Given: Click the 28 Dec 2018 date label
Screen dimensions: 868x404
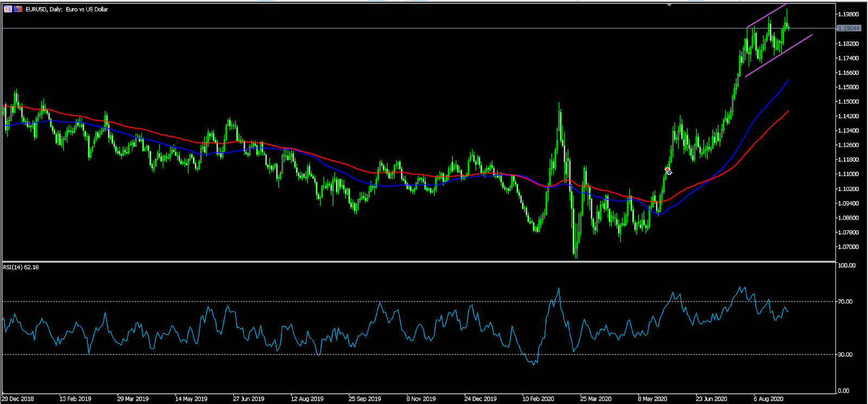Looking at the screenshot, I should pos(18,399).
